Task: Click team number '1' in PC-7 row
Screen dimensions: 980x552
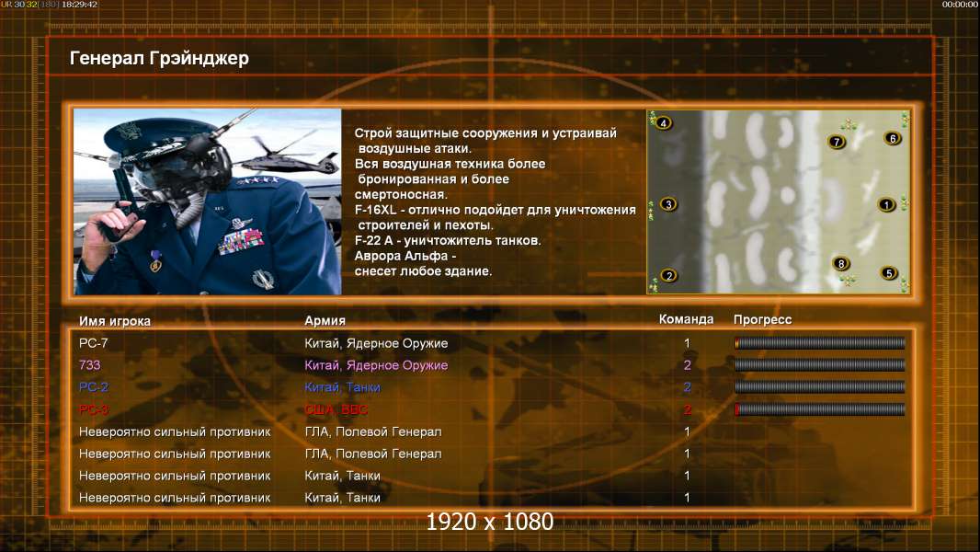Action: pos(687,343)
